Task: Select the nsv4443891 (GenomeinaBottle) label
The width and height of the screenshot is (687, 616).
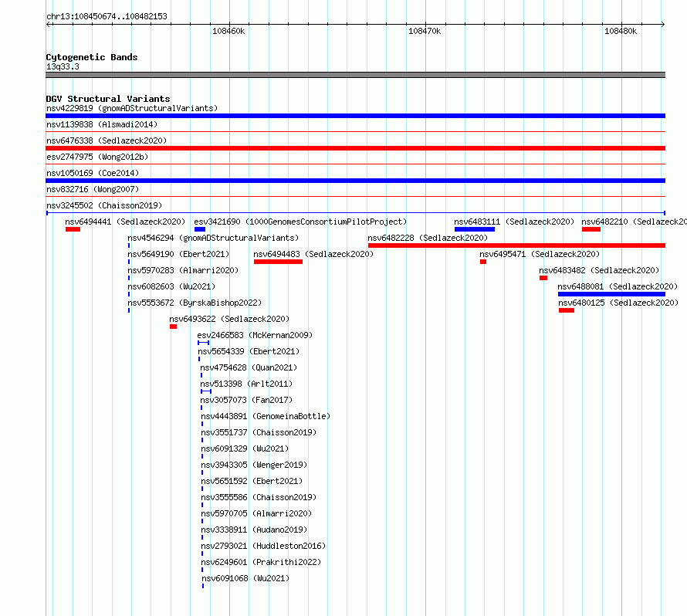Action: coord(266,416)
